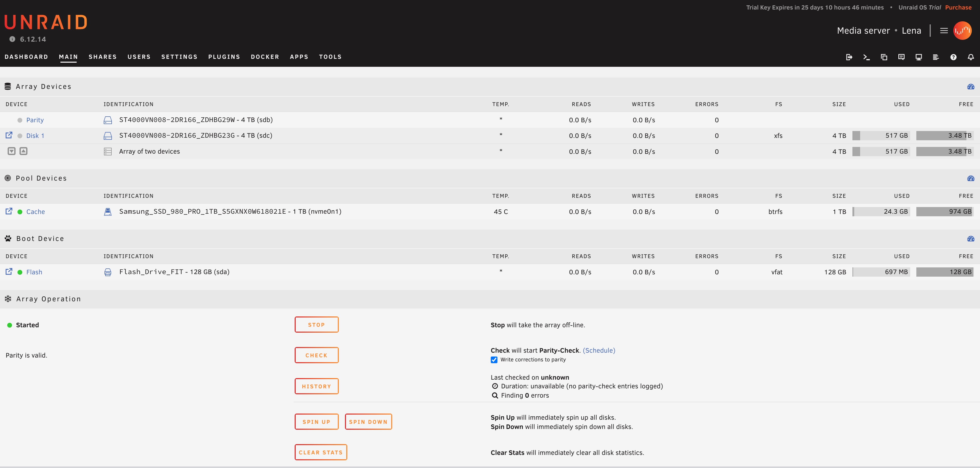Open the system Info monitor icon
Image resolution: width=980 pixels, height=468 pixels.
[x=918, y=57]
